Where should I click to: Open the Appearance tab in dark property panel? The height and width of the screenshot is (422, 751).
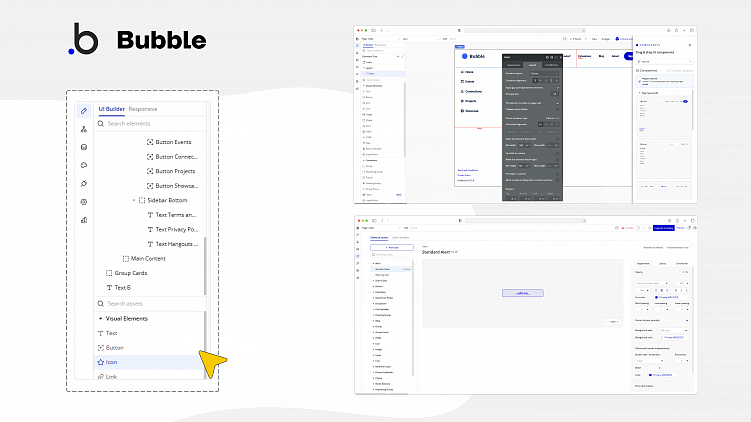coord(513,65)
